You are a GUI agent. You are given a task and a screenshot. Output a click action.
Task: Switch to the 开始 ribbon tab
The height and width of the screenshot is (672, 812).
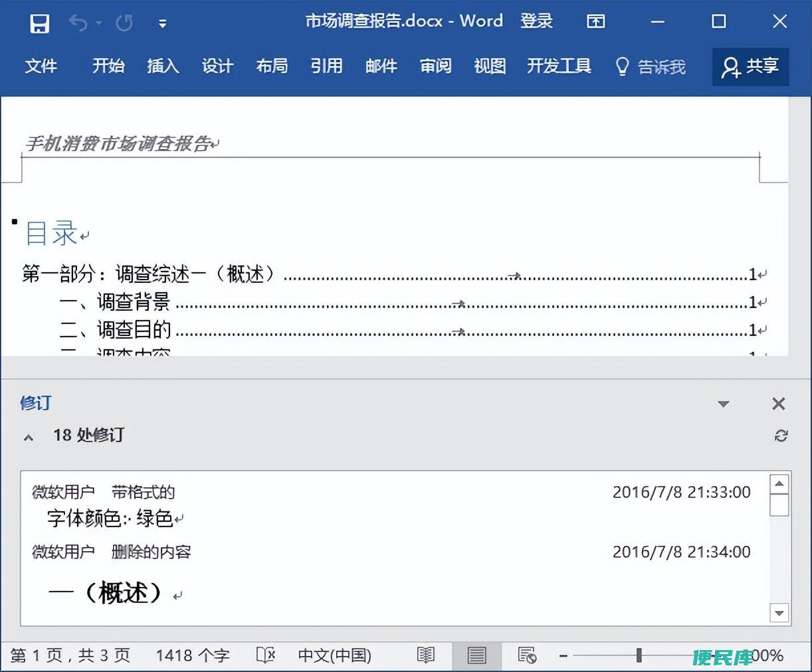[108, 66]
